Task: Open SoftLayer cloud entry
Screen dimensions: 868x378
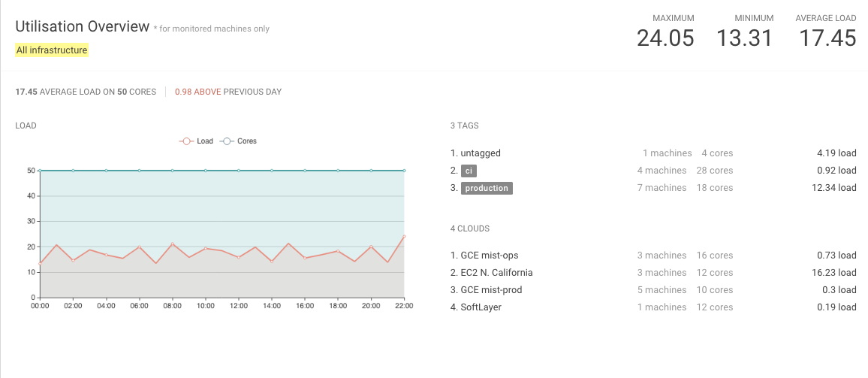Action: (x=481, y=307)
